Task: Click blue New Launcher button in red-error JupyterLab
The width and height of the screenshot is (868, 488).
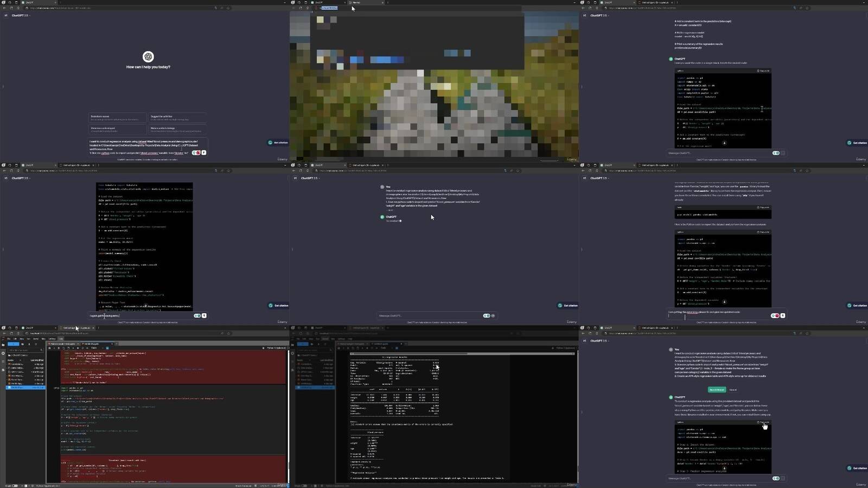Action: pyautogui.click(x=13, y=344)
